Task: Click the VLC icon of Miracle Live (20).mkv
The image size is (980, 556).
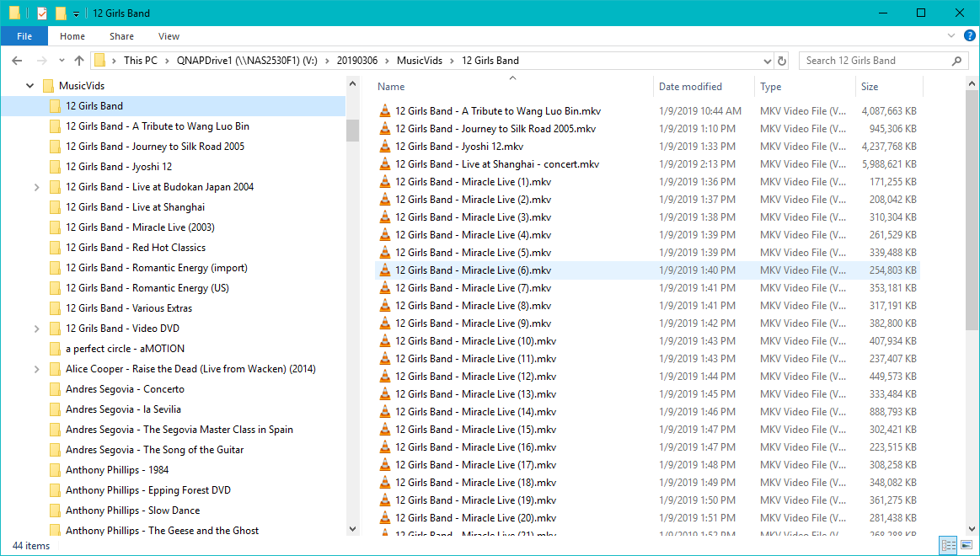Action: click(x=385, y=518)
